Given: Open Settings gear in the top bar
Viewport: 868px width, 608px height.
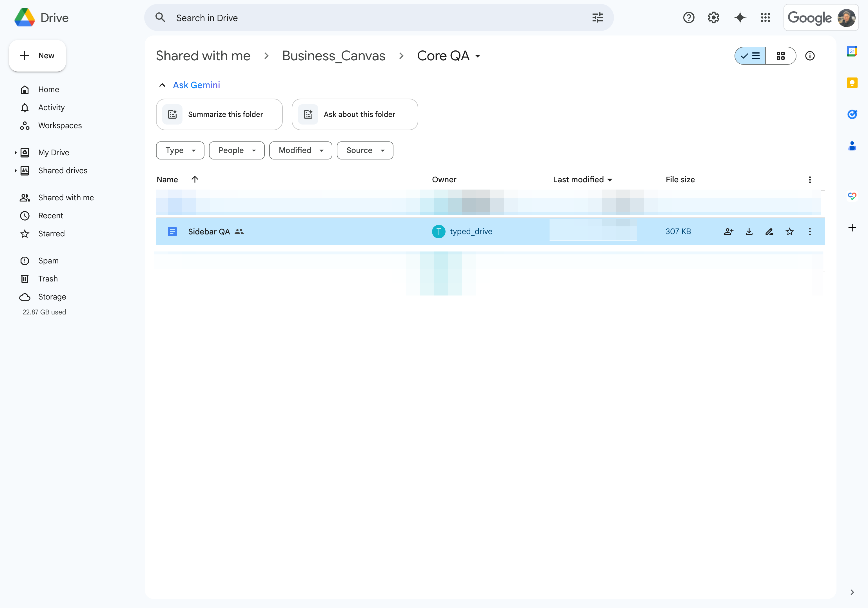Looking at the screenshot, I should point(713,18).
